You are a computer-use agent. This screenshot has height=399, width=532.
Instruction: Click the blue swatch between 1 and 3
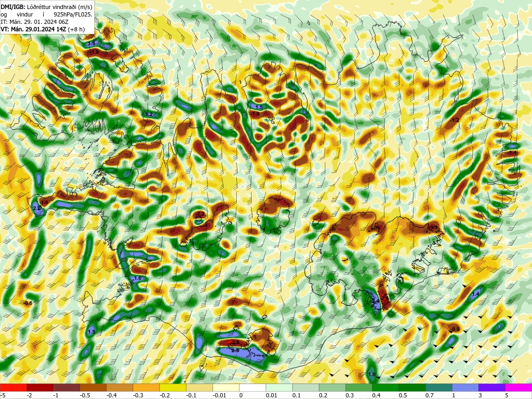click(x=465, y=387)
